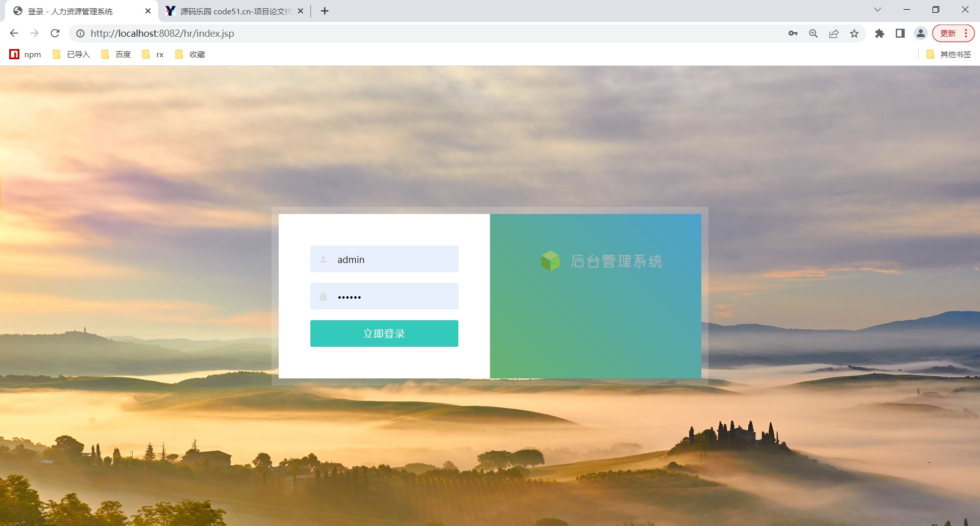Open the 百度 bookmark folder
The image size is (980, 526).
click(x=116, y=54)
